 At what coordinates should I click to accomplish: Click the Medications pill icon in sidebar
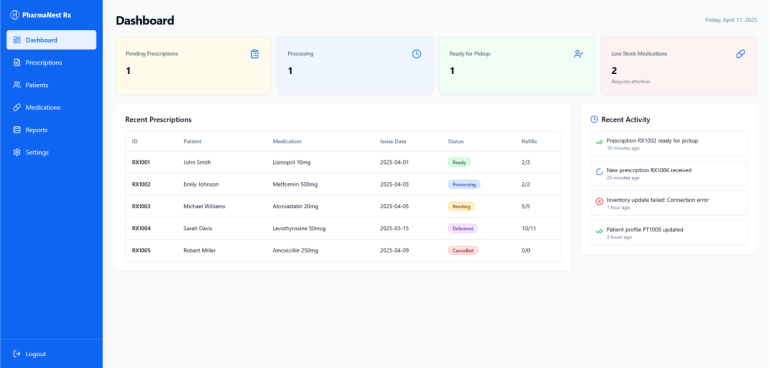click(x=17, y=107)
